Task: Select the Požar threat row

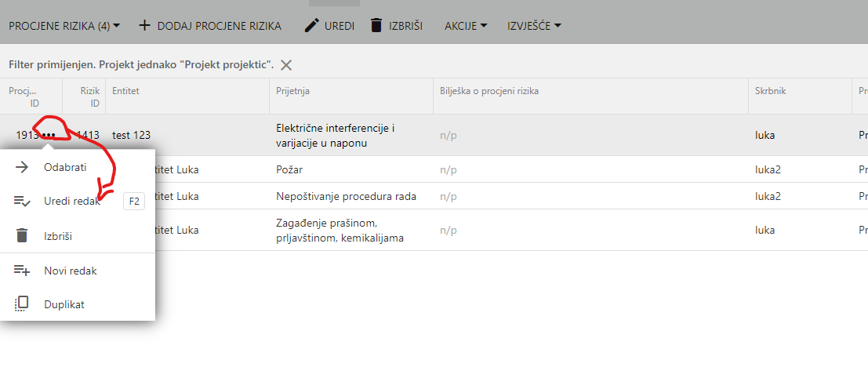Action: (x=289, y=169)
